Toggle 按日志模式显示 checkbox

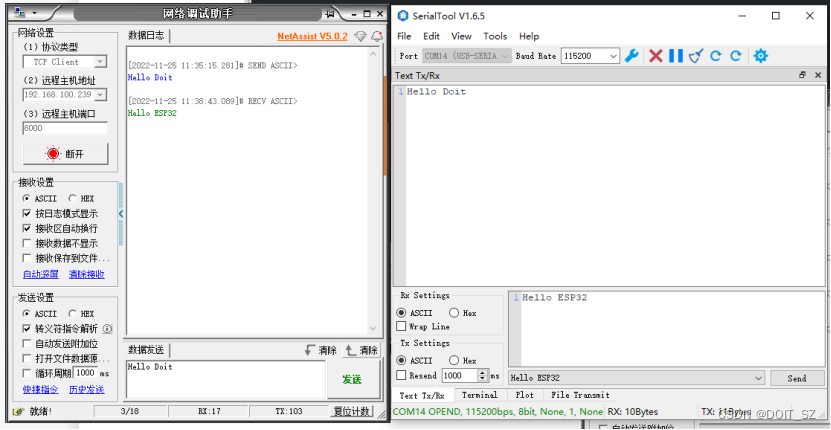pos(26,214)
